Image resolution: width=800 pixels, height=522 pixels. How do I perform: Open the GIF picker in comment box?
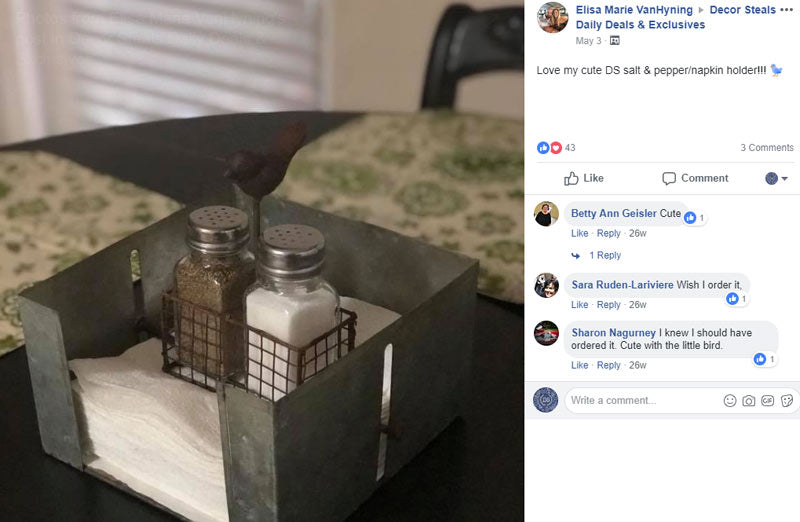(767, 401)
